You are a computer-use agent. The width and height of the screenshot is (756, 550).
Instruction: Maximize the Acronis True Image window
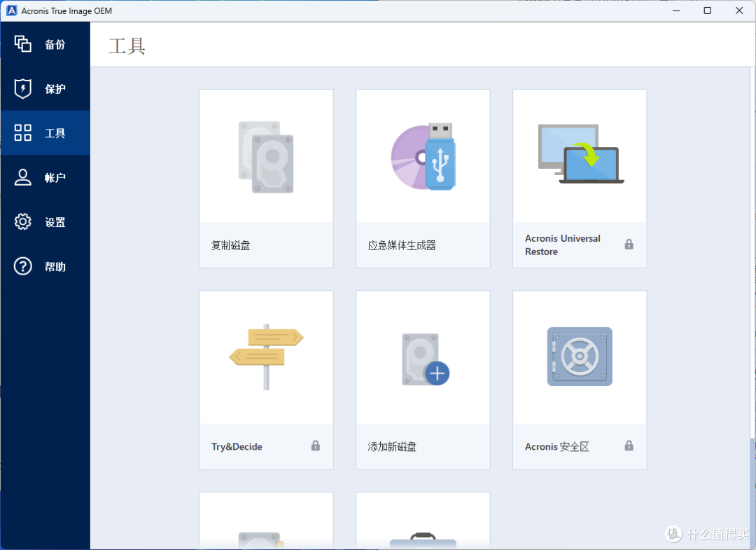(x=707, y=11)
